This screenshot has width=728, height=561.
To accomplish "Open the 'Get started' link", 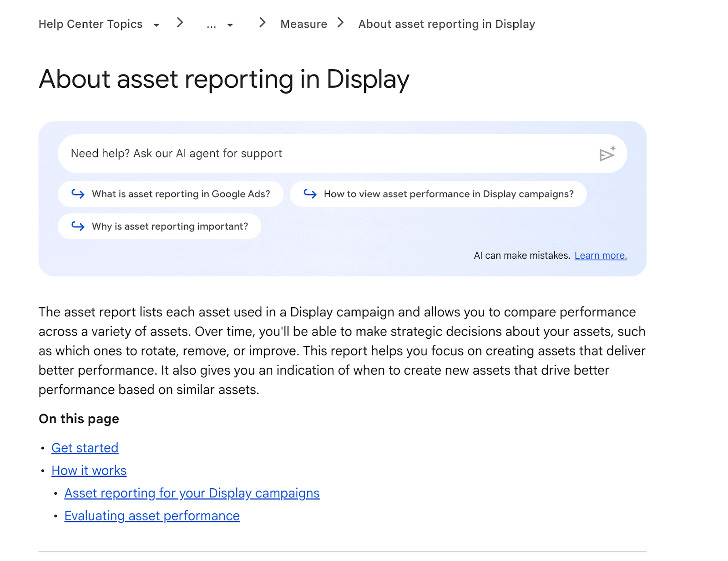I will pos(85,448).
